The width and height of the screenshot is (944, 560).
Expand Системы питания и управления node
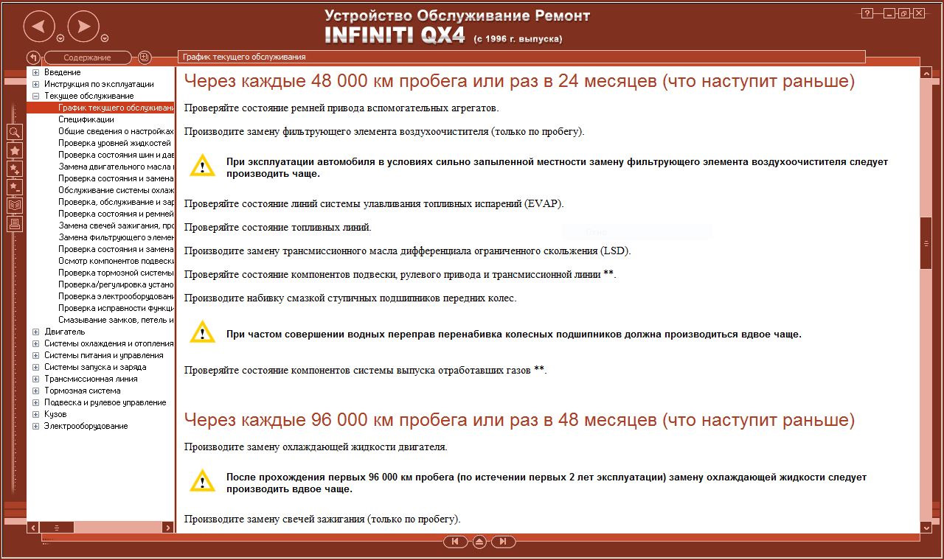[x=35, y=355]
